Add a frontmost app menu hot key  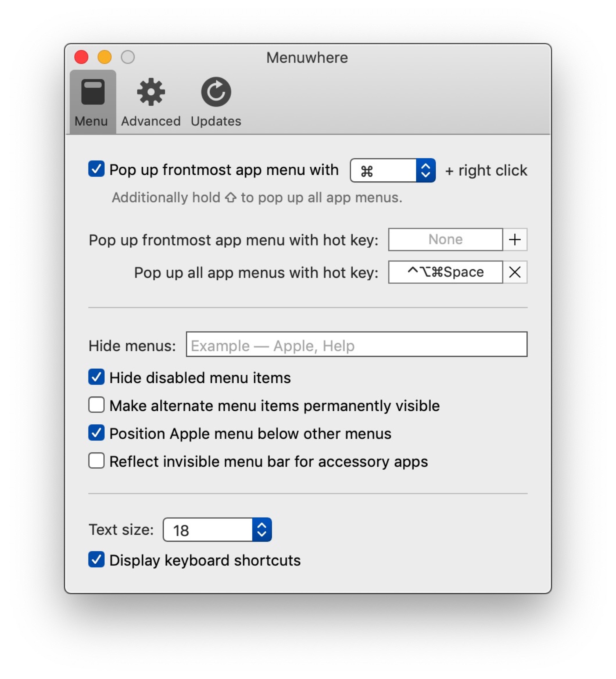514,239
